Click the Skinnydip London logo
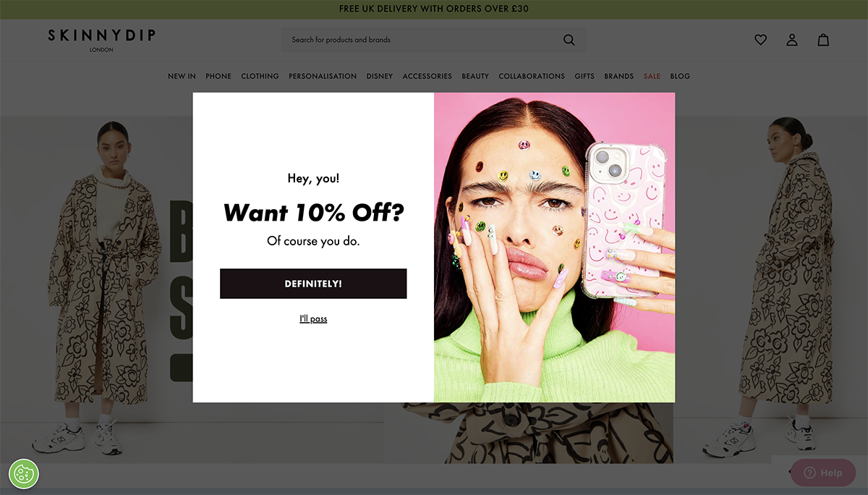Image resolution: width=868 pixels, height=495 pixels. pos(102,40)
